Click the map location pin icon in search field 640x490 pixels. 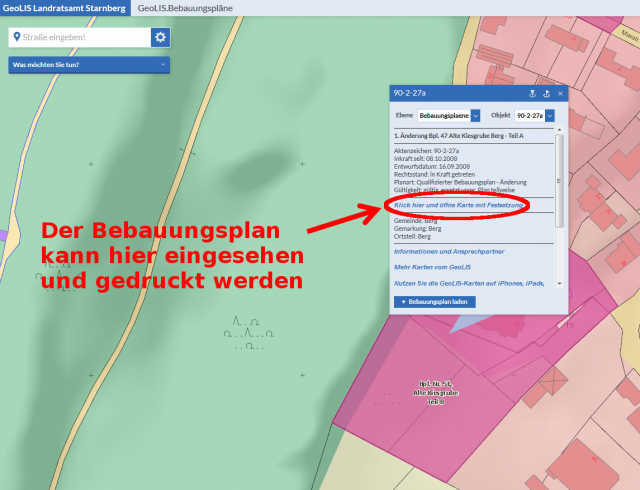[17, 37]
